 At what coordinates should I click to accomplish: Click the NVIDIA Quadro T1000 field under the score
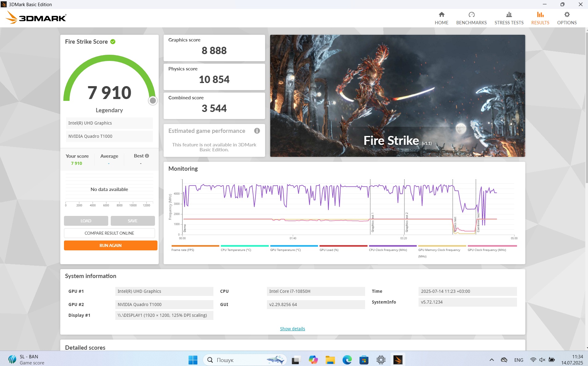tap(109, 136)
